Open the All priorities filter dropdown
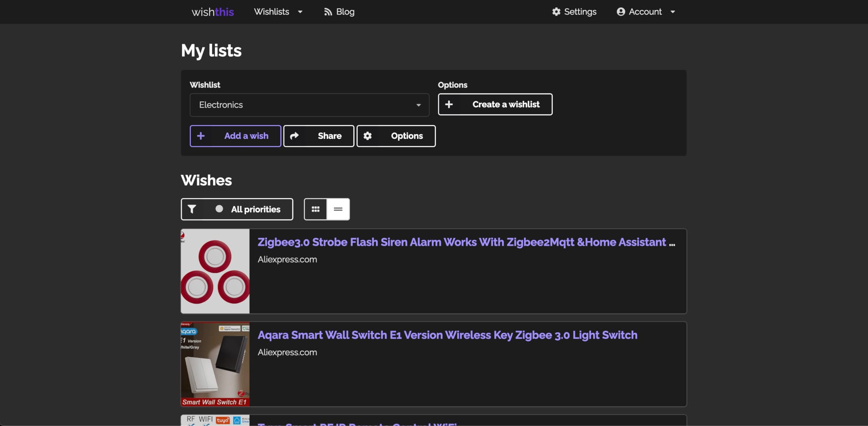 (237, 209)
